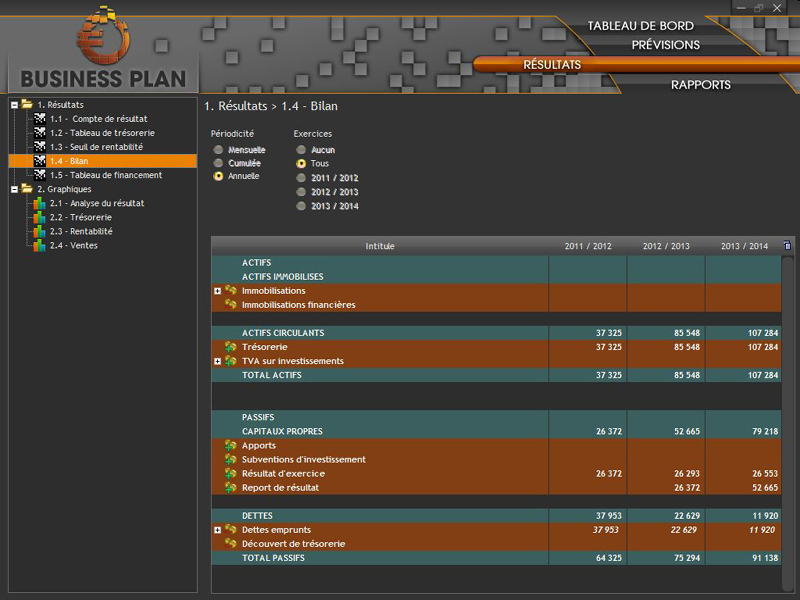Image resolution: width=800 pixels, height=600 pixels.
Task: Click the Tableau de financement table icon
Action: point(40,175)
